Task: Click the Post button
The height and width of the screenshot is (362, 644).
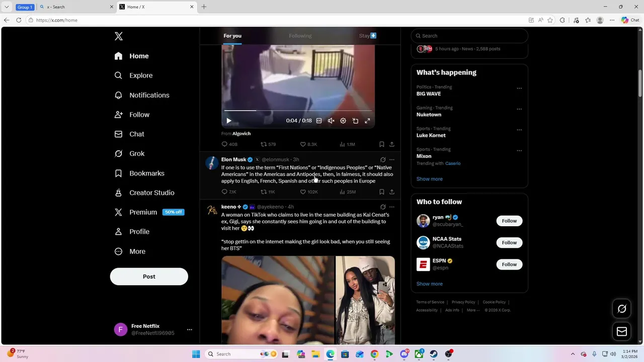Action: (149, 277)
